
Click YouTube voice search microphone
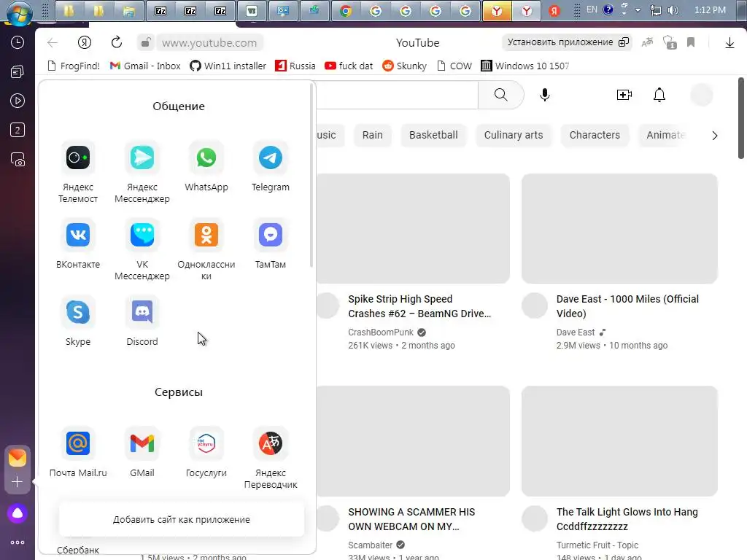pyautogui.click(x=544, y=95)
